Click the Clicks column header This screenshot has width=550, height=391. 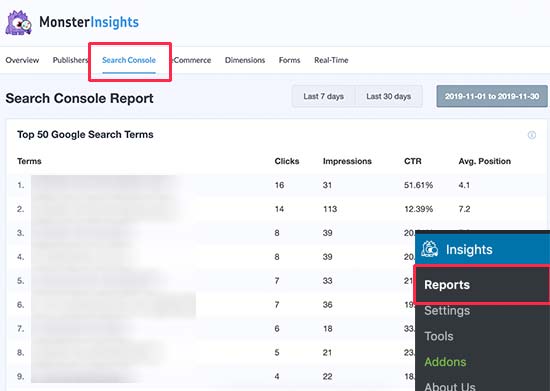(287, 161)
